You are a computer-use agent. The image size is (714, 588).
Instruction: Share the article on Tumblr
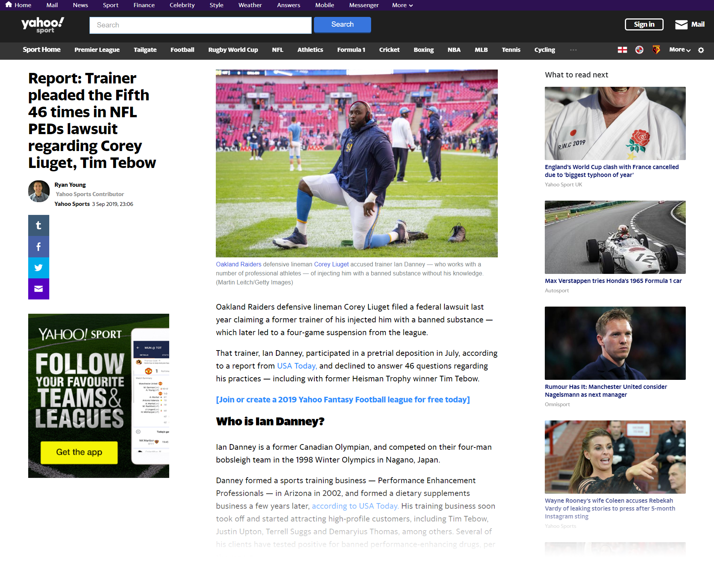[39, 225]
